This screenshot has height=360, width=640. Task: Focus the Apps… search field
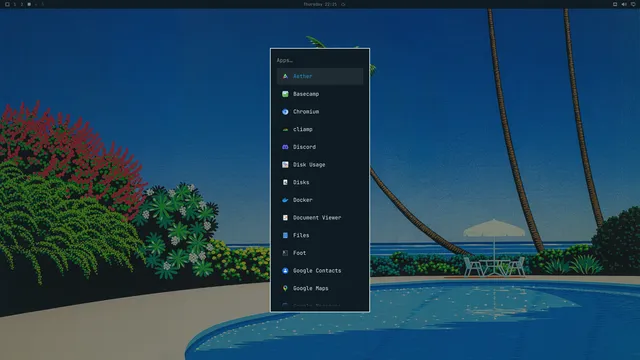[320, 60]
